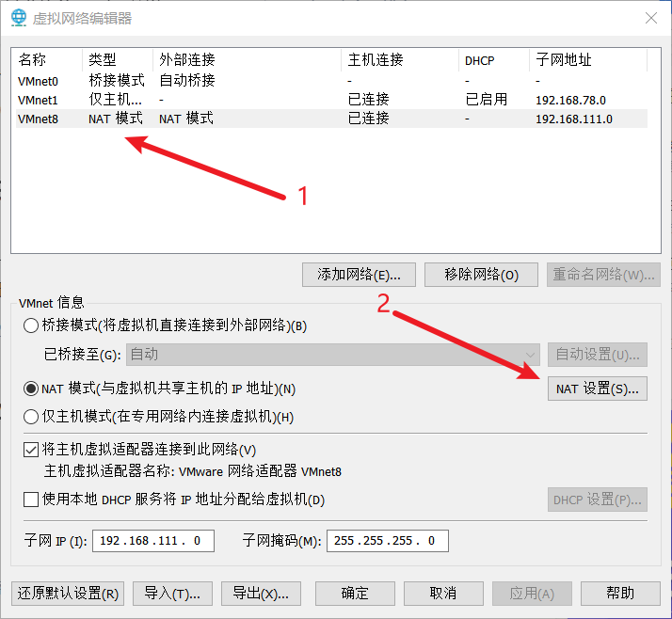This screenshot has height=619, width=672.
Task: Click the DHCP column header
Action: pos(494,59)
